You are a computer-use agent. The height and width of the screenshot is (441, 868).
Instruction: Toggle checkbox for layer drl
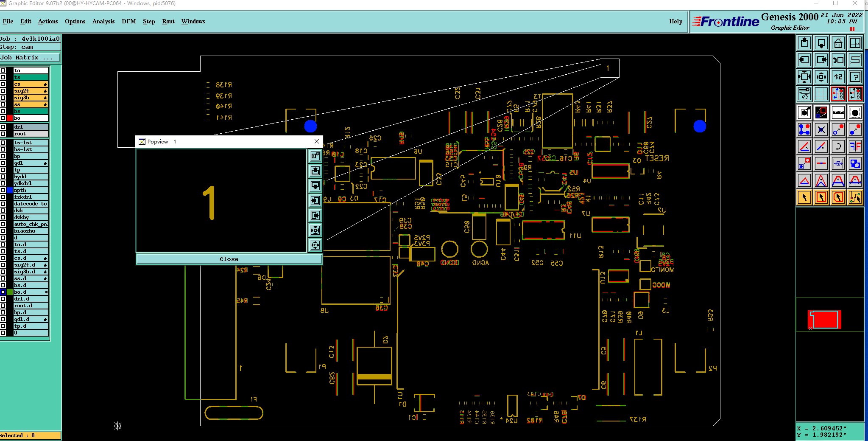[3, 127]
